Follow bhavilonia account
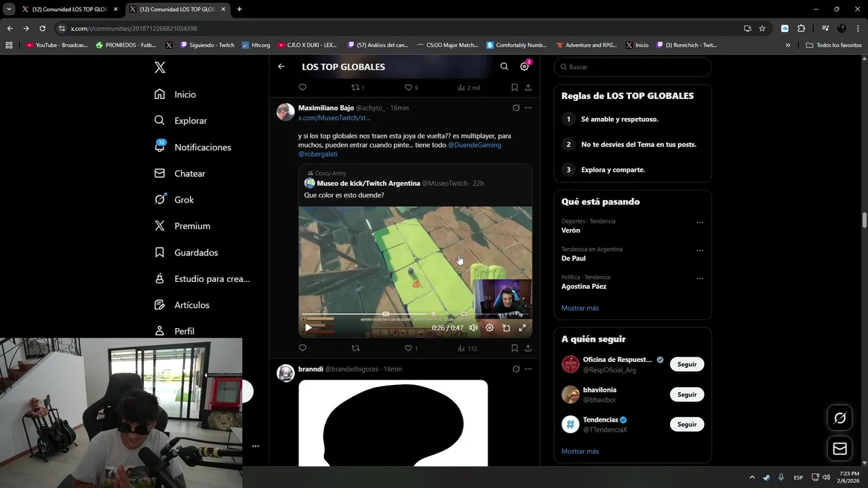868x488 pixels. [x=687, y=394]
